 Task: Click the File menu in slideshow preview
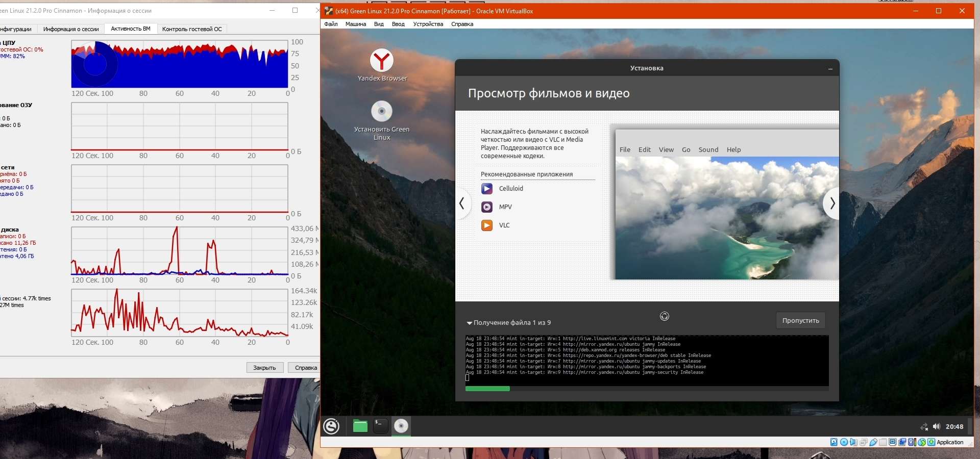(625, 149)
